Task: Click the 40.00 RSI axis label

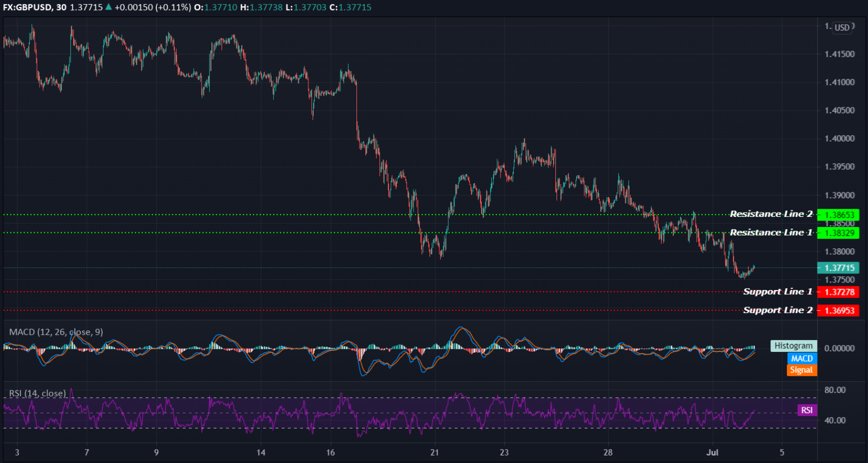Action: pyautogui.click(x=835, y=421)
